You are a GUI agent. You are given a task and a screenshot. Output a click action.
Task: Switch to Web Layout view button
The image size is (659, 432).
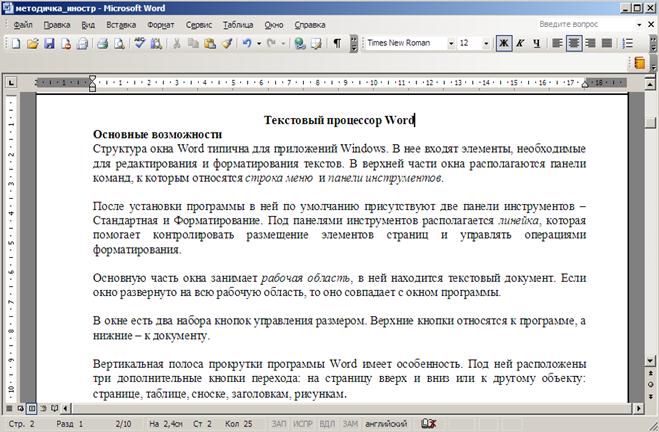20,408
